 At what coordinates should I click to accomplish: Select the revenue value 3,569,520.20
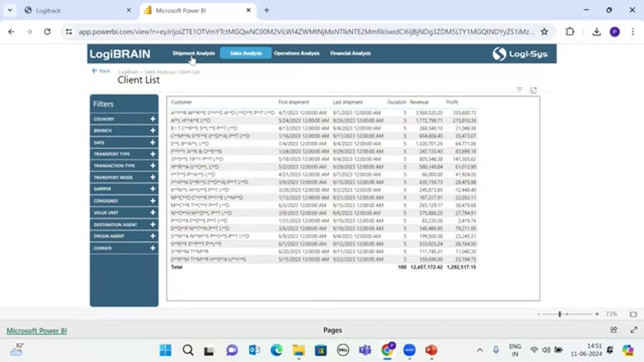(428, 113)
